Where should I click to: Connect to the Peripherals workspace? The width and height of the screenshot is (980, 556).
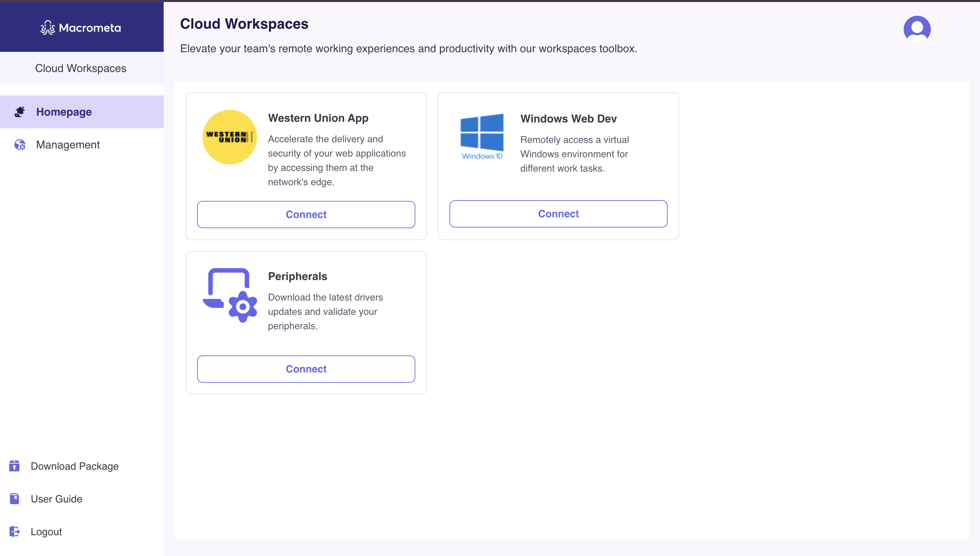[306, 368]
